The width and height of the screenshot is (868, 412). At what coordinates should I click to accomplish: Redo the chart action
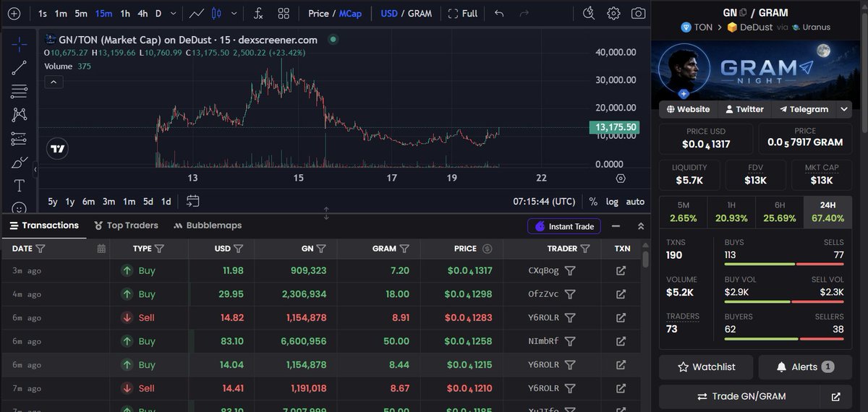[x=525, y=13]
